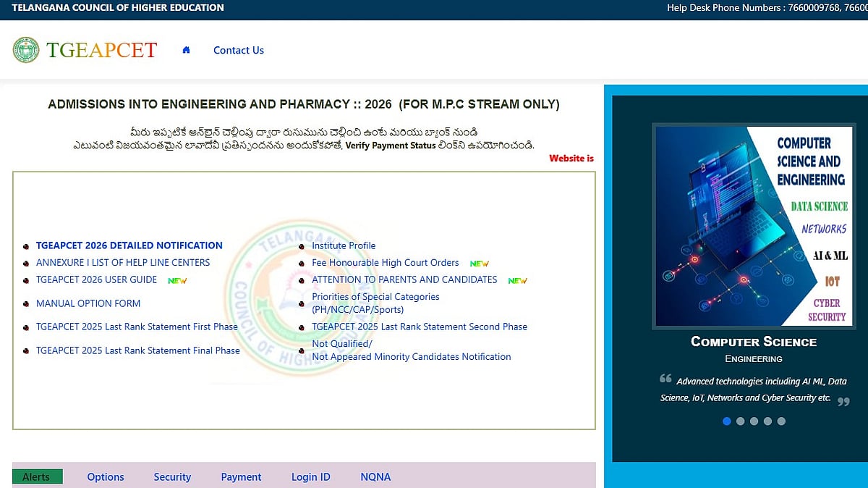Click the home icon in navigation bar

click(x=186, y=50)
